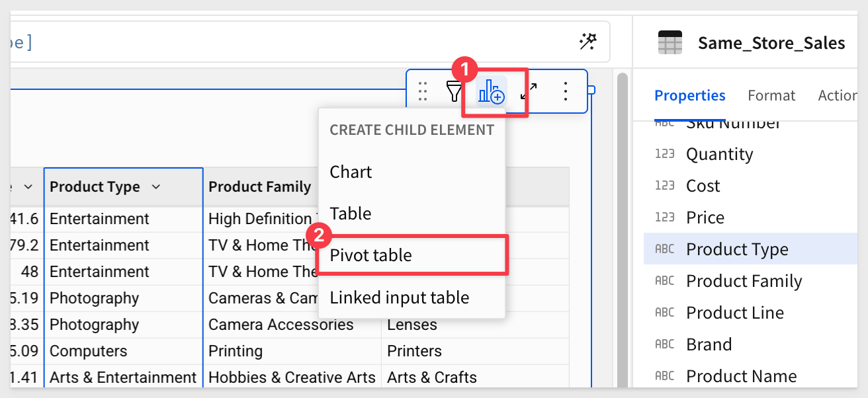Open the three-dot more options menu
This screenshot has height=398, width=868.
[565, 91]
